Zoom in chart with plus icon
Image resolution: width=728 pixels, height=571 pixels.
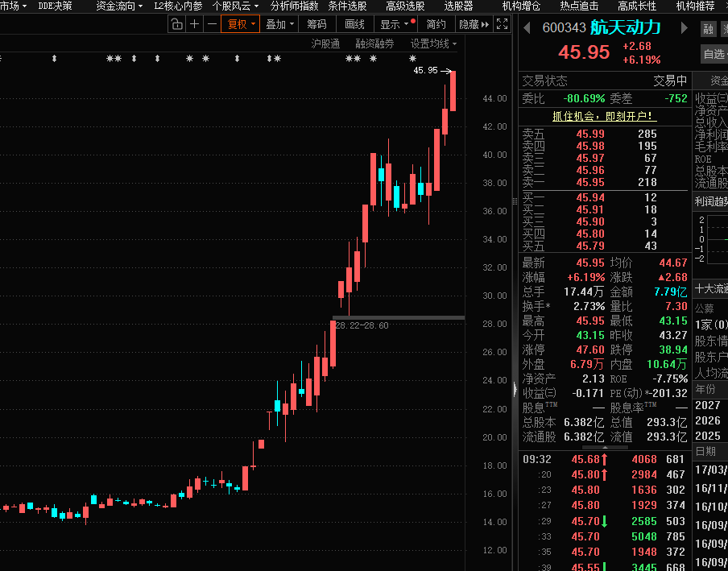pos(195,24)
